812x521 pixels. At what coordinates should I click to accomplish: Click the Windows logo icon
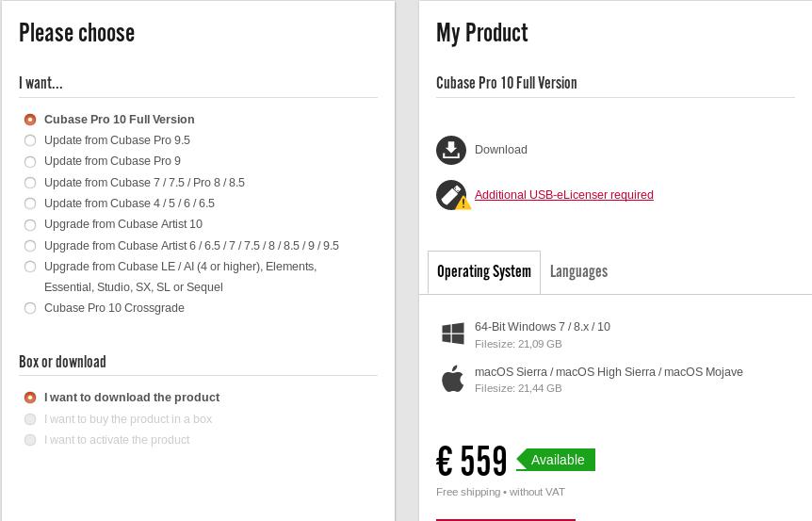(453, 334)
